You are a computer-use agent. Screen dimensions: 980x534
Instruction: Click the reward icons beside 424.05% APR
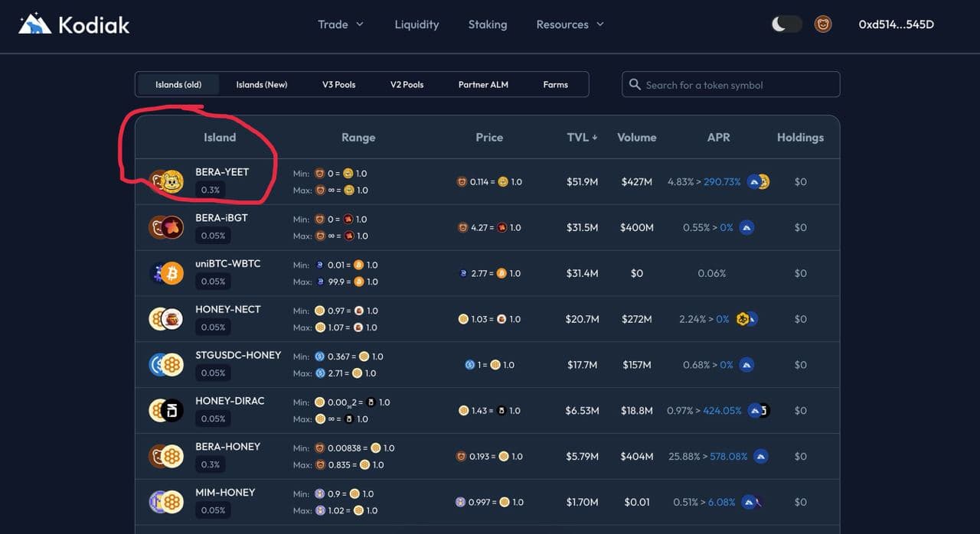[758, 411]
